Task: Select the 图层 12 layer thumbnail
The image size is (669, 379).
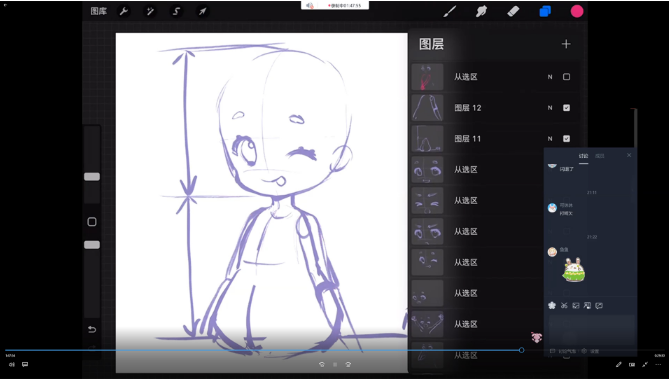Action: [428, 108]
